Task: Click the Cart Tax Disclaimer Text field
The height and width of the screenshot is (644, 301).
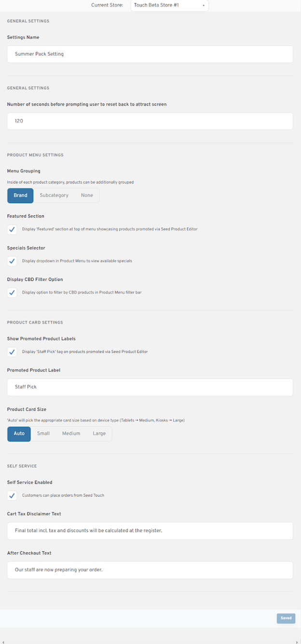Action: coord(150,531)
